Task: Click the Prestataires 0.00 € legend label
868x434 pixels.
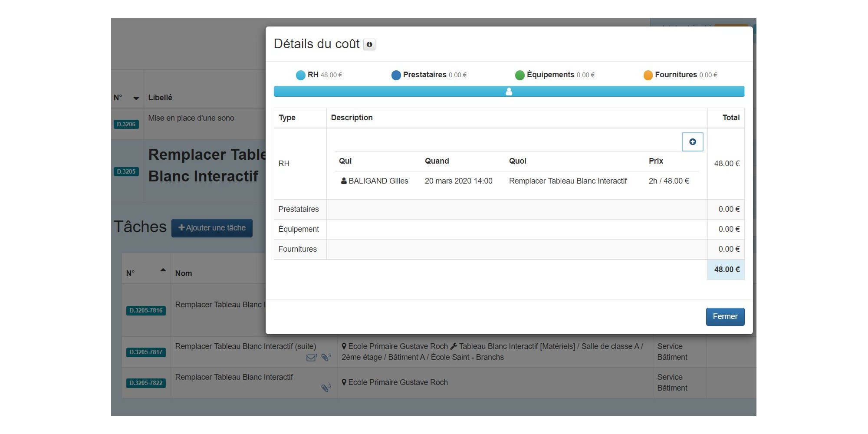Action: coord(435,75)
